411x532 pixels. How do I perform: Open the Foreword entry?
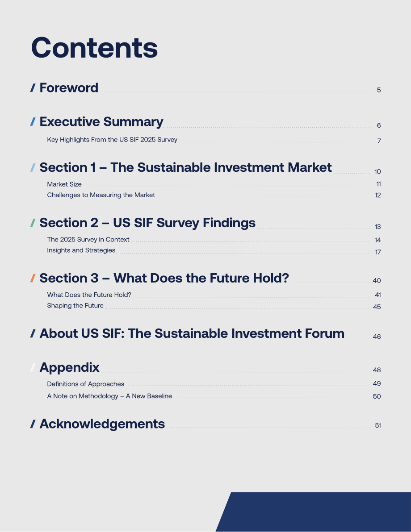(69, 87)
